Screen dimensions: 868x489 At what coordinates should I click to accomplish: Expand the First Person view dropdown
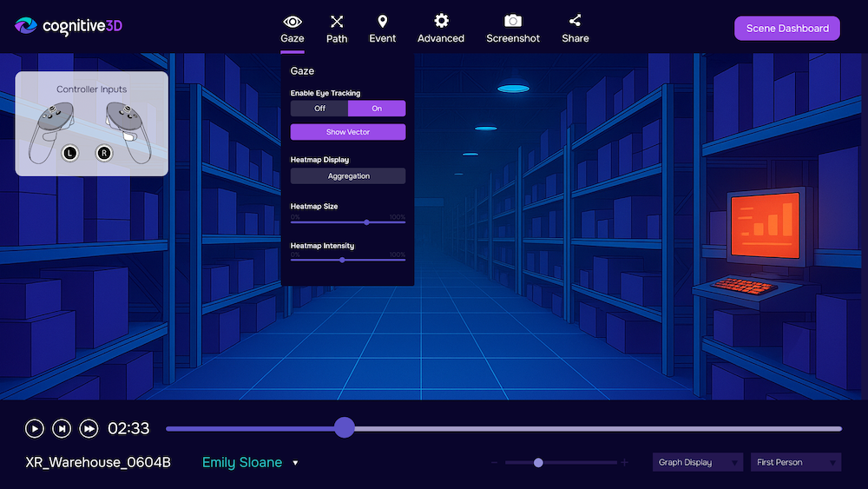(x=796, y=462)
